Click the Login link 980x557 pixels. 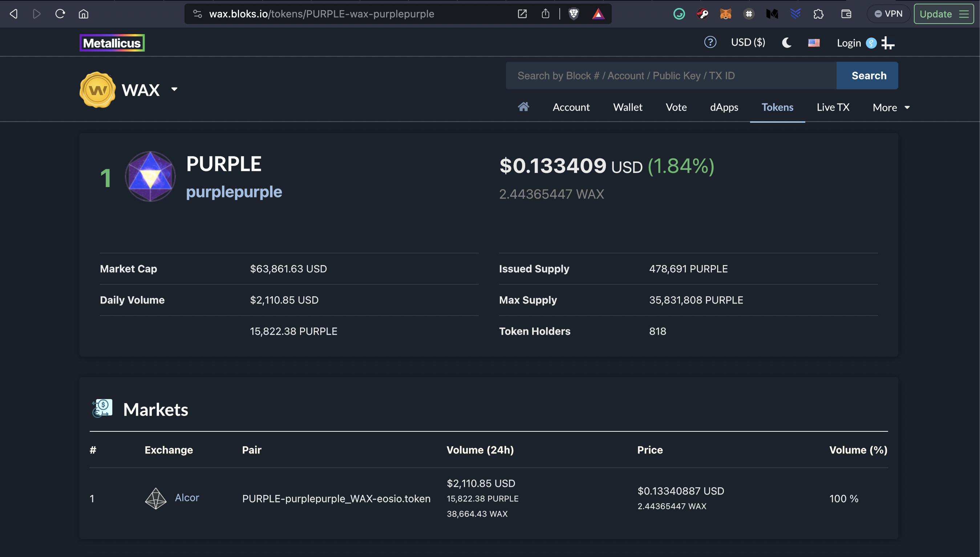[x=849, y=43]
